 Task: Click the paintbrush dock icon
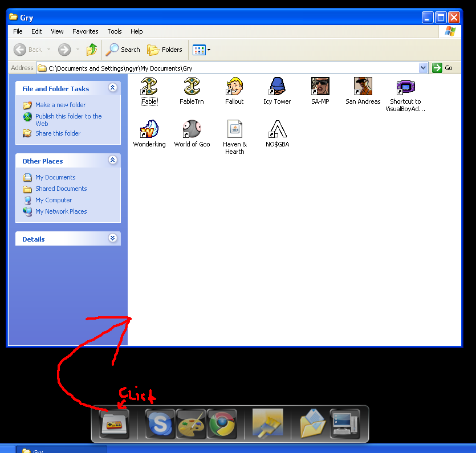click(x=268, y=423)
